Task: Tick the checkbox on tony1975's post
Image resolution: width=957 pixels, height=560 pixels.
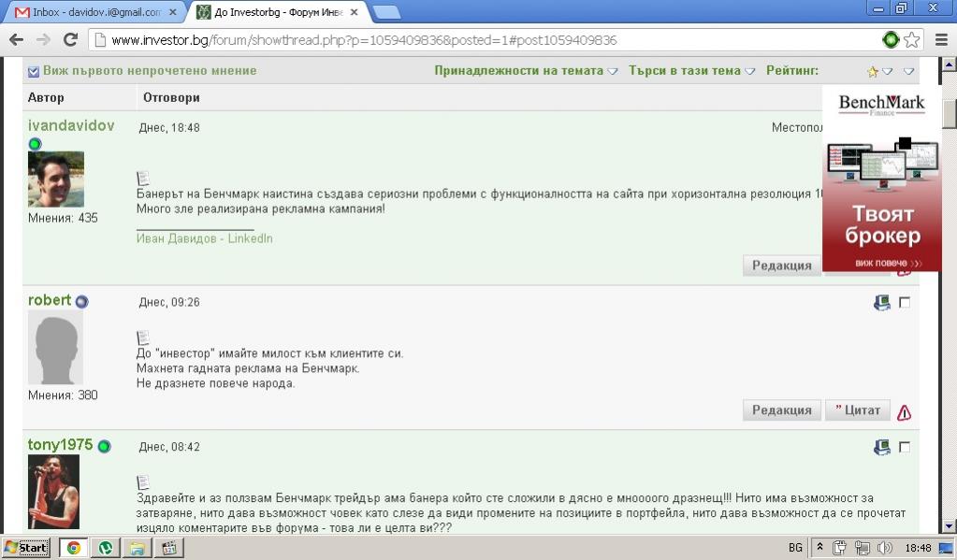Action: pos(905,447)
